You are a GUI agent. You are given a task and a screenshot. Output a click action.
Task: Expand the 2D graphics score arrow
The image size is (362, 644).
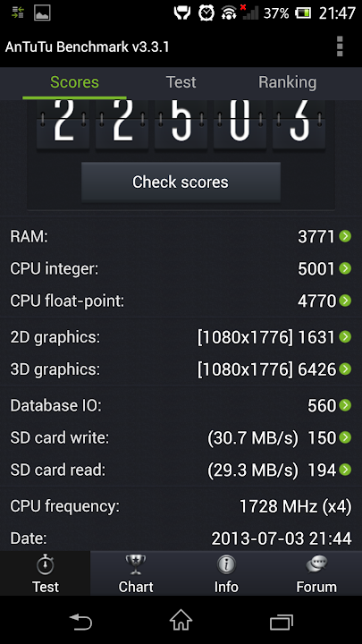point(345,337)
